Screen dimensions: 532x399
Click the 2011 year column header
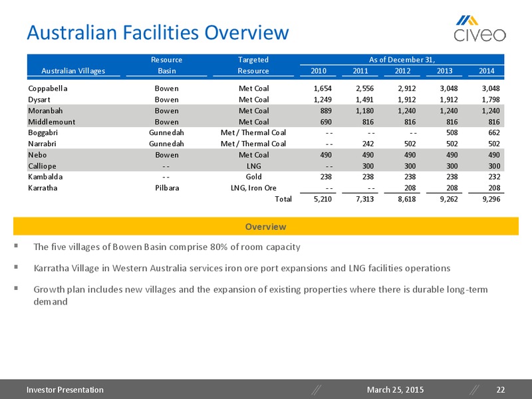pyautogui.click(x=360, y=70)
